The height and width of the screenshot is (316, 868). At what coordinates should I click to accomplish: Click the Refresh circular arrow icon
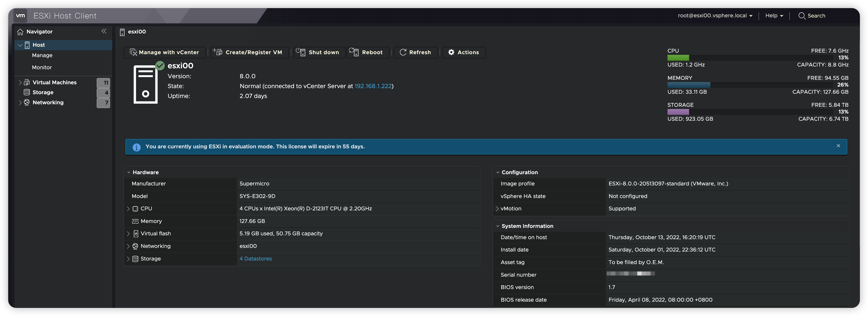403,52
